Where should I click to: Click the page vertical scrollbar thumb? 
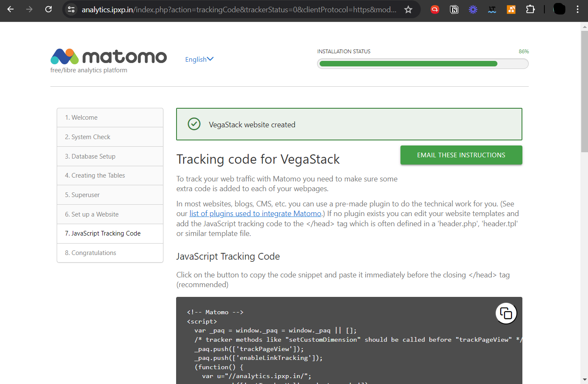pyautogui.click(x=585, y=91)
